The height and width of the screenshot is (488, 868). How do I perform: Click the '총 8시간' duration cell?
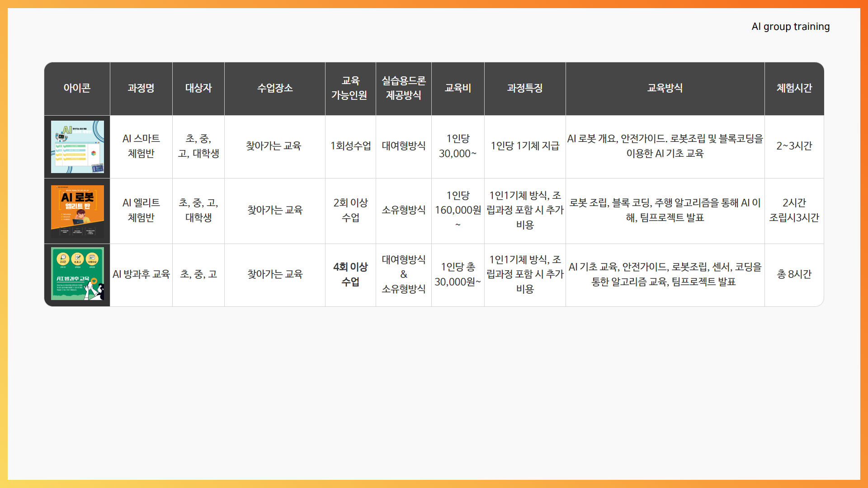[794, 275]
